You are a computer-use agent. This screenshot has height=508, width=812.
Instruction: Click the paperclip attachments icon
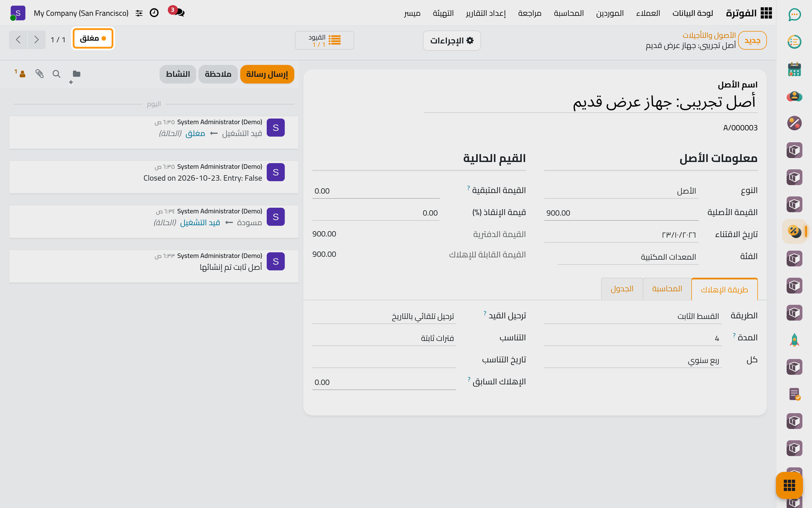(x=39, y=74)
